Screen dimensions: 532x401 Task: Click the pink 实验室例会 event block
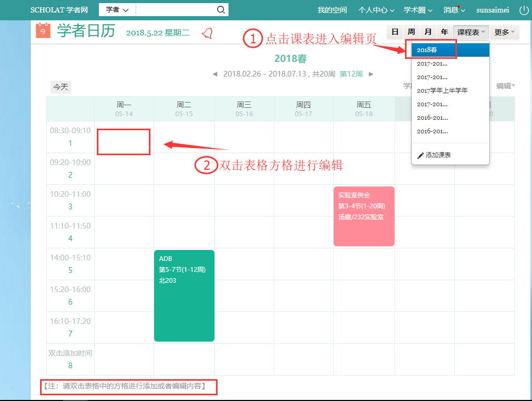pyautogui.click(x=364, y=216)
